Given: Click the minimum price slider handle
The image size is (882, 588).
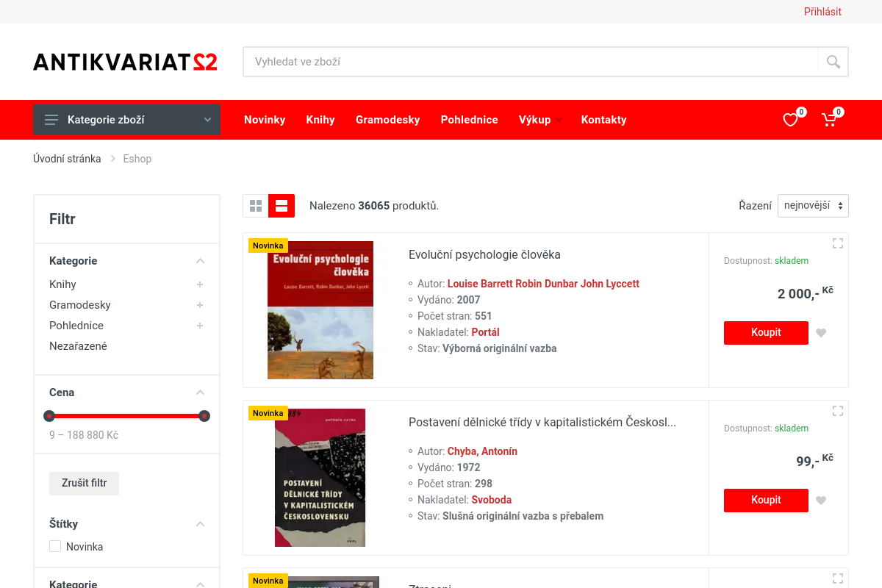Looking at the screenshot, I should point(49,416).
